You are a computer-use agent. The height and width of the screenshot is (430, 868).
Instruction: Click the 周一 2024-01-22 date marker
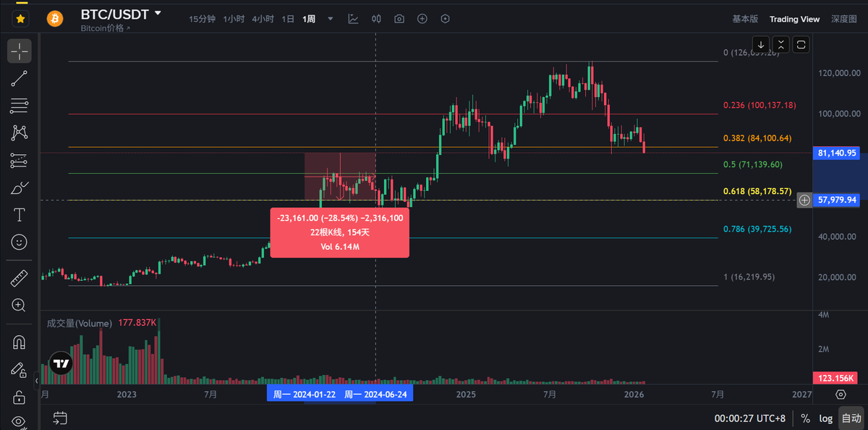point(304,394)
